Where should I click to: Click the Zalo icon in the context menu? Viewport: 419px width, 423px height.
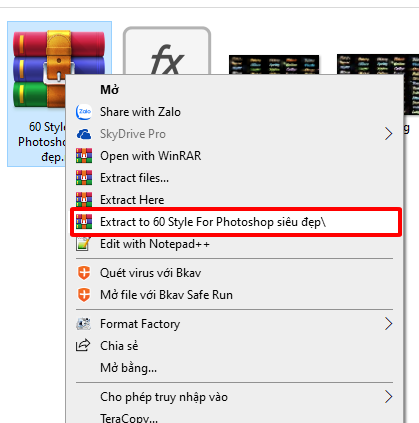coord(84,112)
